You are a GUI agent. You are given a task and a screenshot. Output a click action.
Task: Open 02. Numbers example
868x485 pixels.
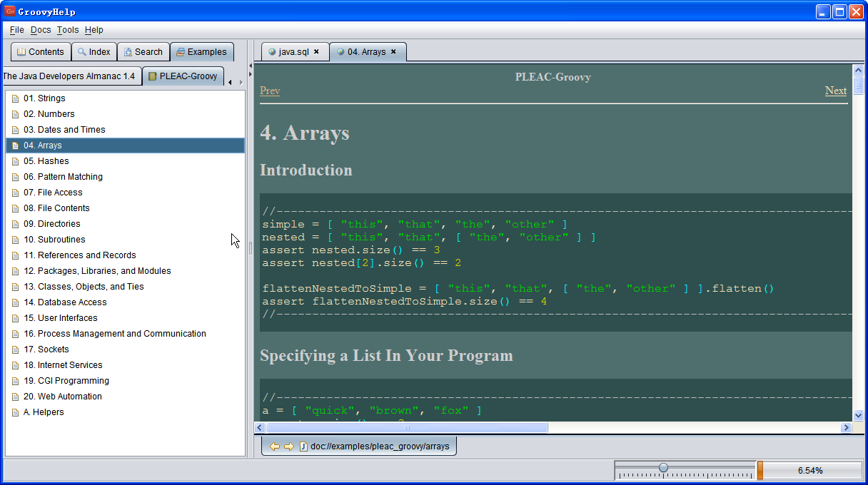(125, 114)
